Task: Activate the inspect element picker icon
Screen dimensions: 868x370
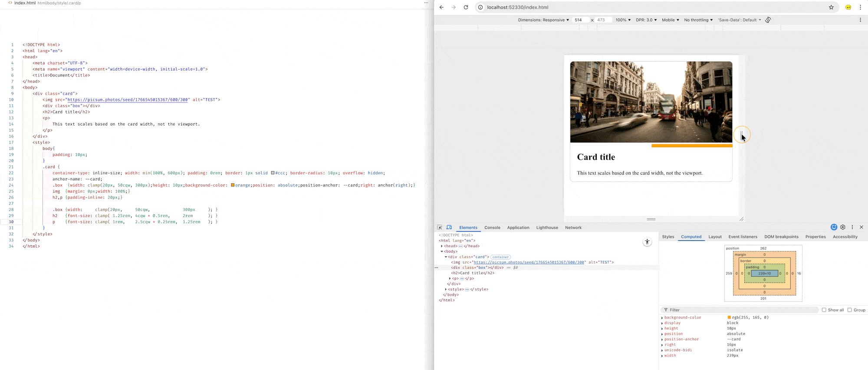Action: pos(440,228)
